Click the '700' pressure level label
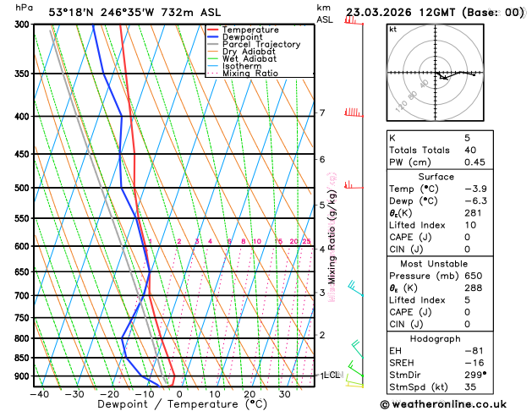 [24, 296]
